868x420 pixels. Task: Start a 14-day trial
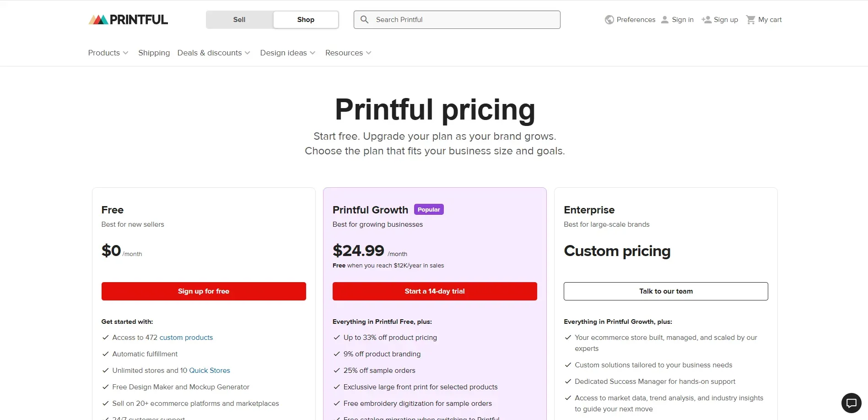434,291
